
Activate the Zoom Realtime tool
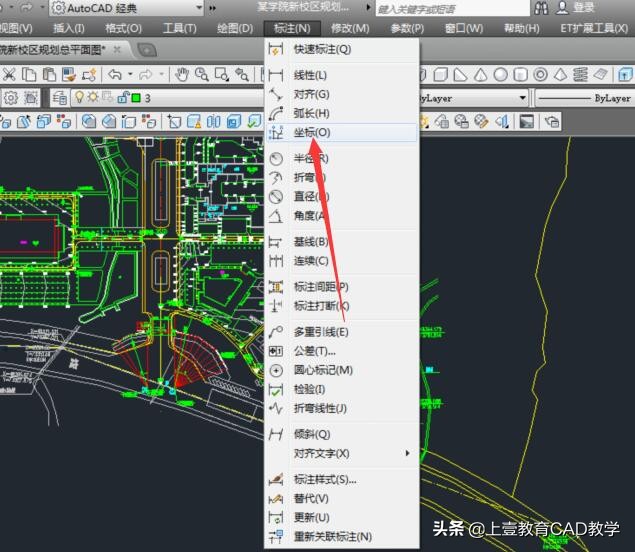[202, 75]
